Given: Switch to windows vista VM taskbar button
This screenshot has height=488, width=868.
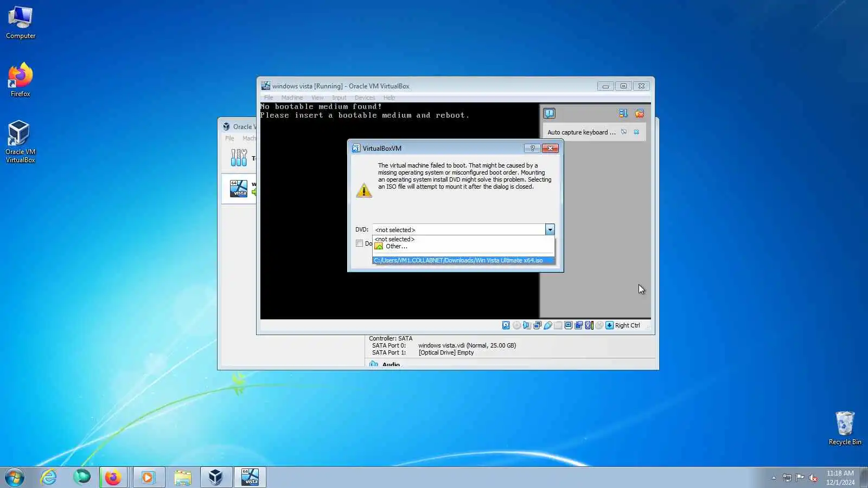Looking at the screenshot, I should coord(250,477).
